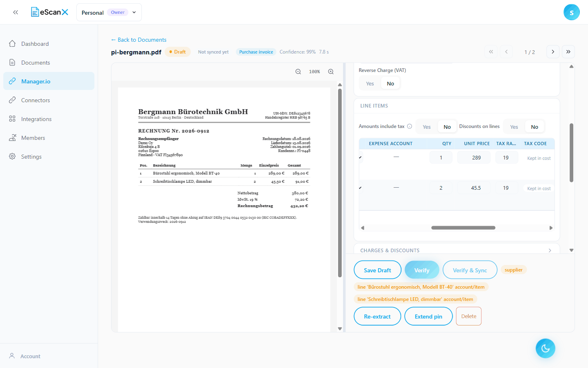Edit unit price field showing 289

pyautogui.click(x=474, y=157)
